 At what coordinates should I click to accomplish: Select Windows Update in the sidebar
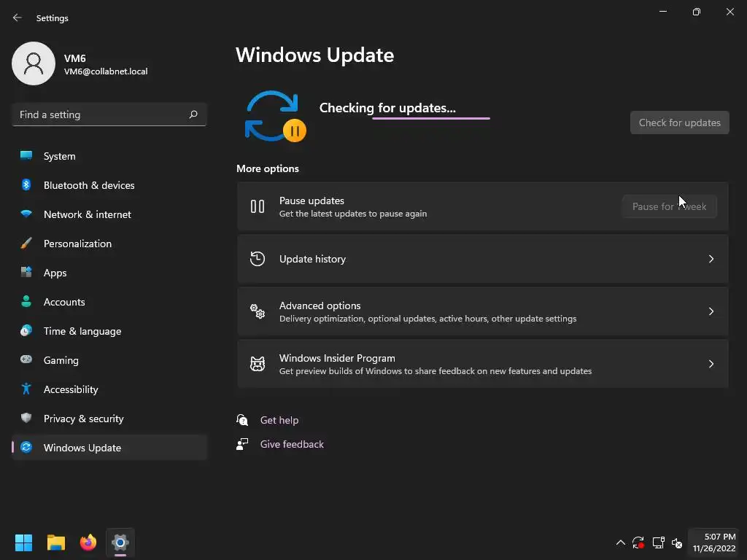click(109, 448)
